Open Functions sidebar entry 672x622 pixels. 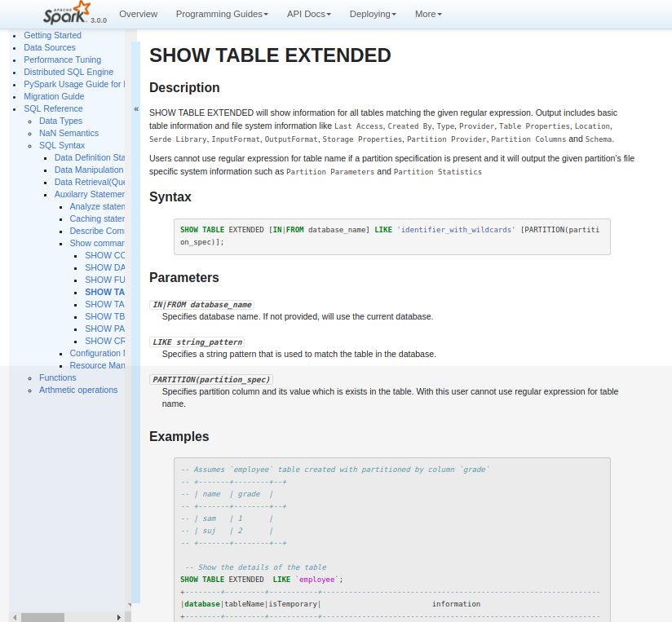57,377
